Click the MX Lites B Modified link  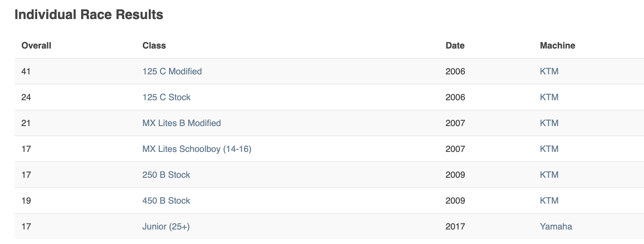181,123
